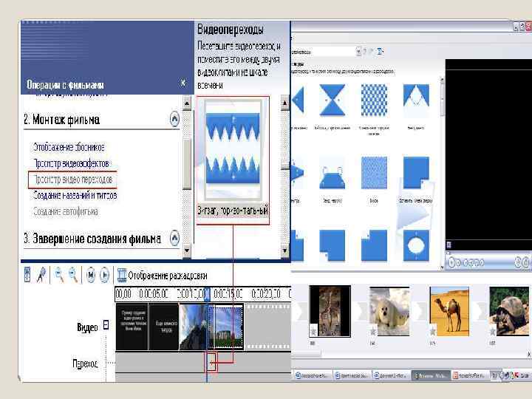Select partly hidden right-pointing triangle transition
The image size is (532, 399).
(x=297, y=173)
